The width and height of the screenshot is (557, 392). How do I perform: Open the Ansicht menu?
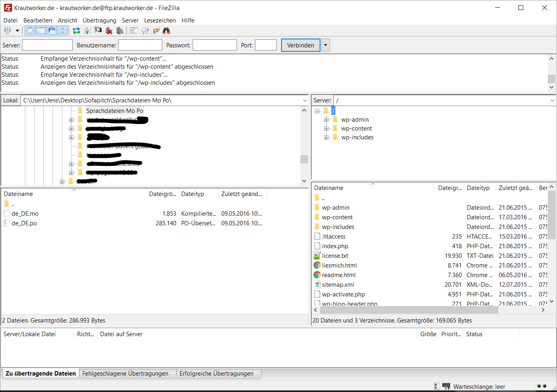point(67,20)
